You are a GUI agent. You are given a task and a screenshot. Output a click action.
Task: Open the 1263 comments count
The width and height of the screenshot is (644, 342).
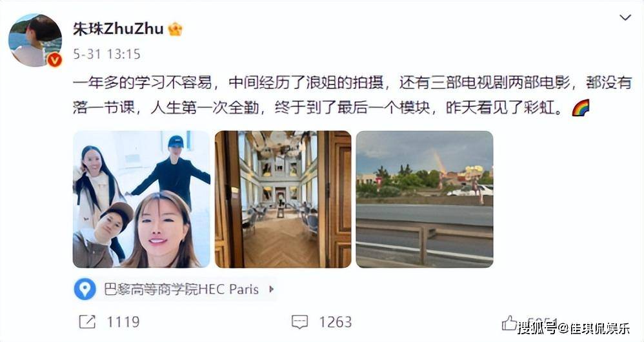(336, 322)
